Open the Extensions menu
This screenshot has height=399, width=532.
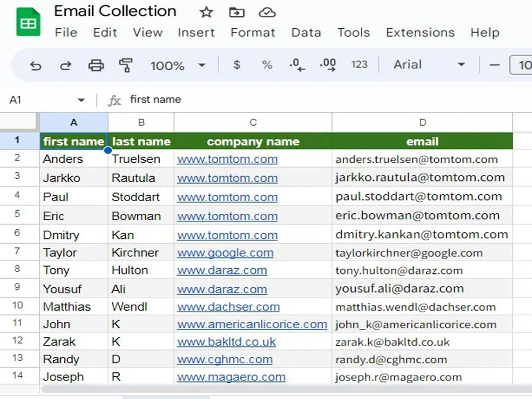[x=420, y=32]
